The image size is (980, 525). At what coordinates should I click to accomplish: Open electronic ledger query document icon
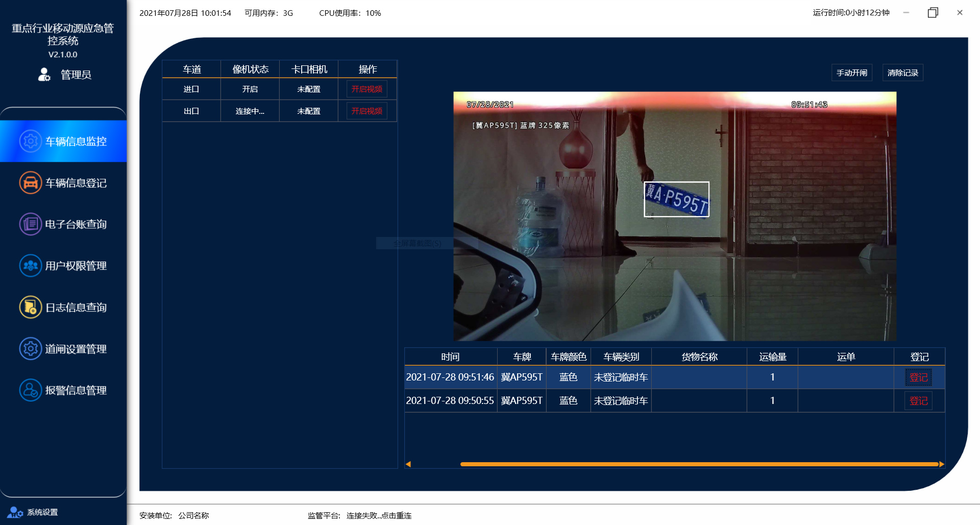tap(30, 224)
